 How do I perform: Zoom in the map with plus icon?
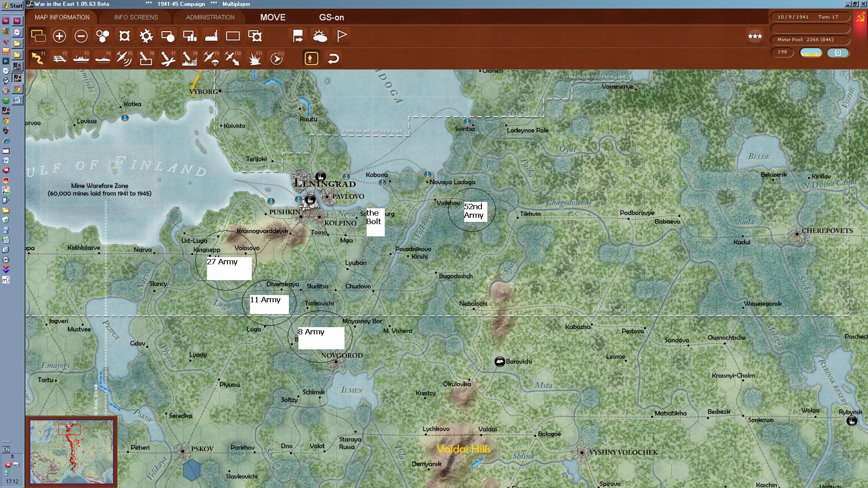coord(59,36)
